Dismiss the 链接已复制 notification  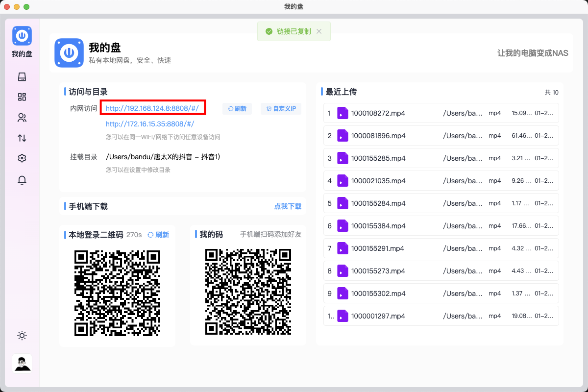[319, 31]
